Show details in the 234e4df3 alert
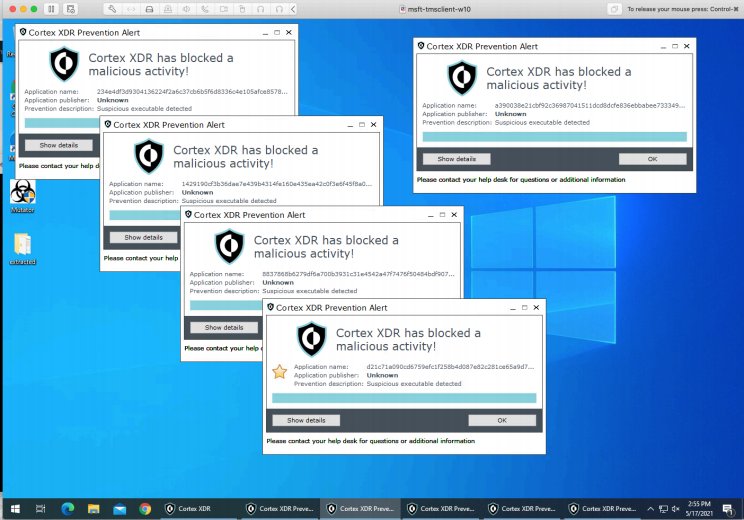Screen dimensions: 744x520 tap(59, 145)
